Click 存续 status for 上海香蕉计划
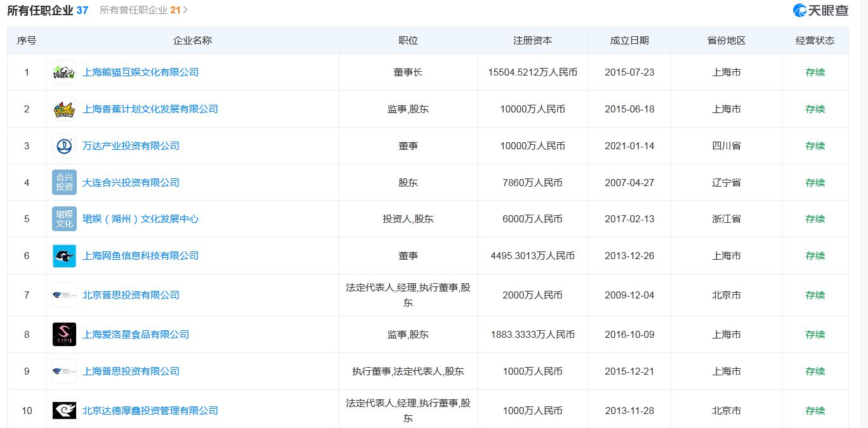The image size is (868, 428). click(815, 109)
